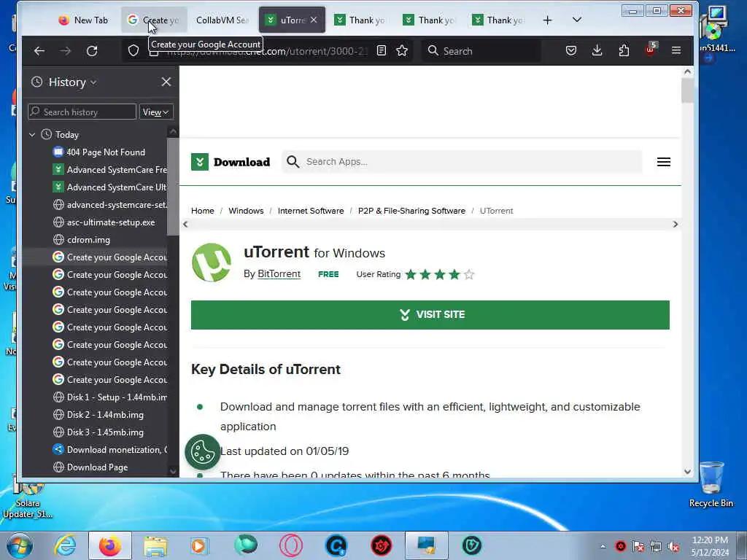
Task: Open the tracking protection shield icon
Action: (x=133, y=51)
